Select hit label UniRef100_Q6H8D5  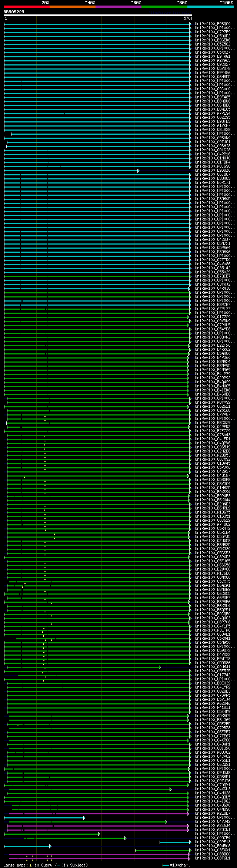pos(213,77)
